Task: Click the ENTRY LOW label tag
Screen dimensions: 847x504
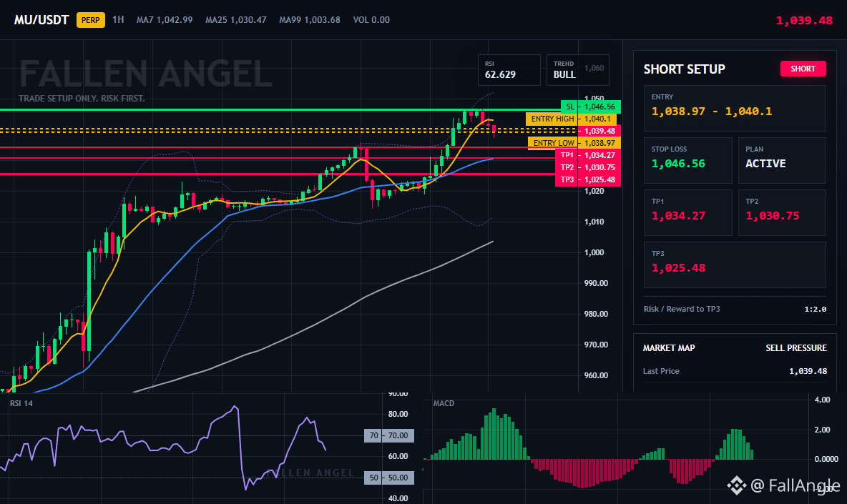Action: [554, 143]
